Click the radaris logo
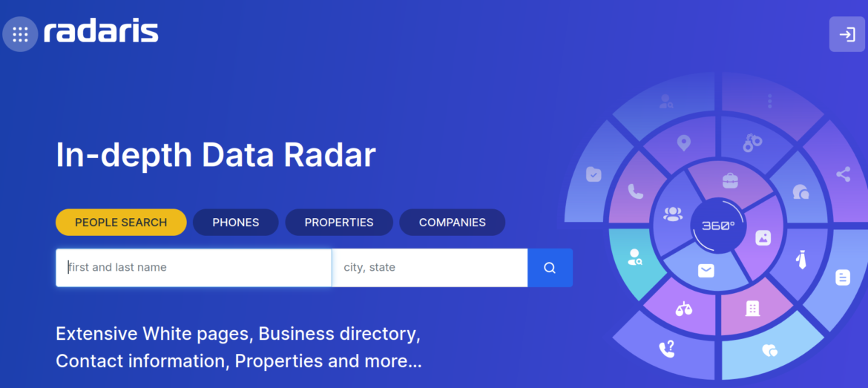The width and height of the screenshot is (868, 388). tap(102, 32)
